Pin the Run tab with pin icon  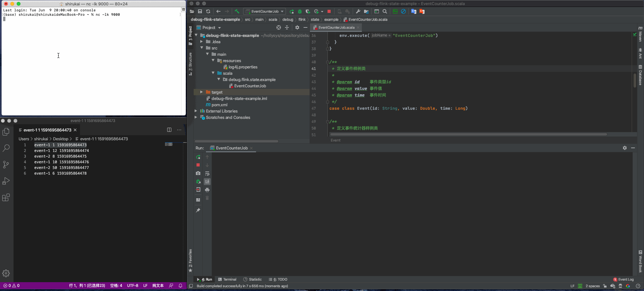click(x=198, y=210)
